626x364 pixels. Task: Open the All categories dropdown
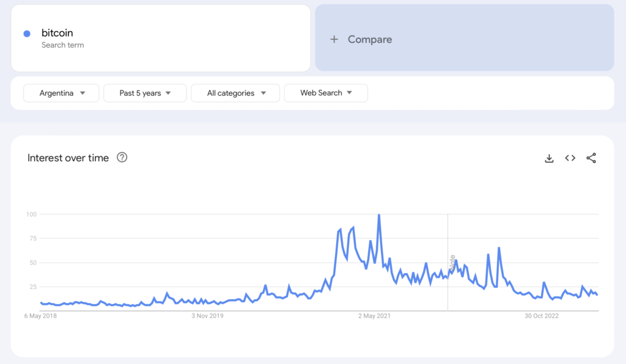pos(235,93)
